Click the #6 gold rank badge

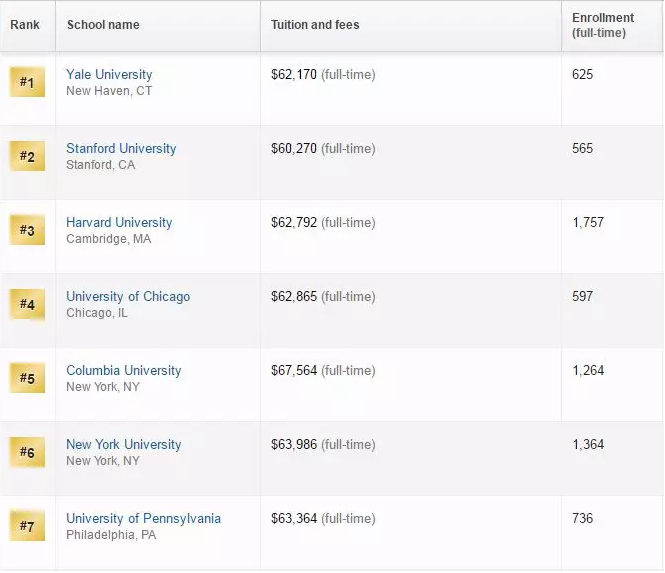pos(27,452)
